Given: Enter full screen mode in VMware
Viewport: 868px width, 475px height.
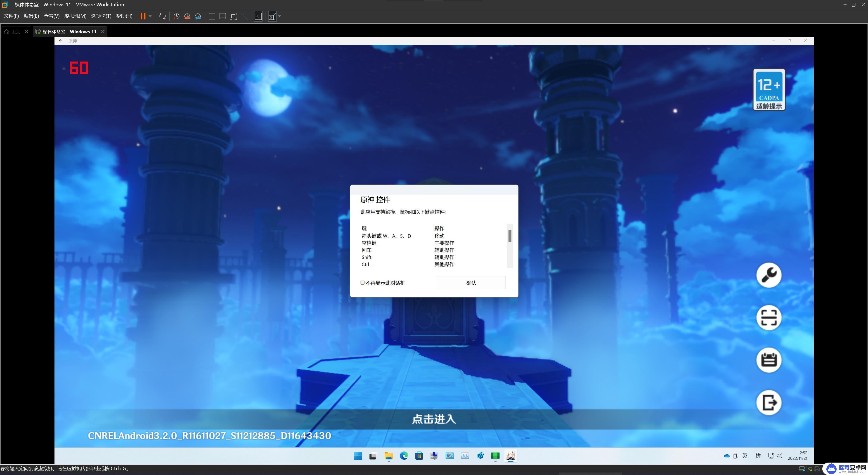Looking at the screenshot, I should coord(233,16).
